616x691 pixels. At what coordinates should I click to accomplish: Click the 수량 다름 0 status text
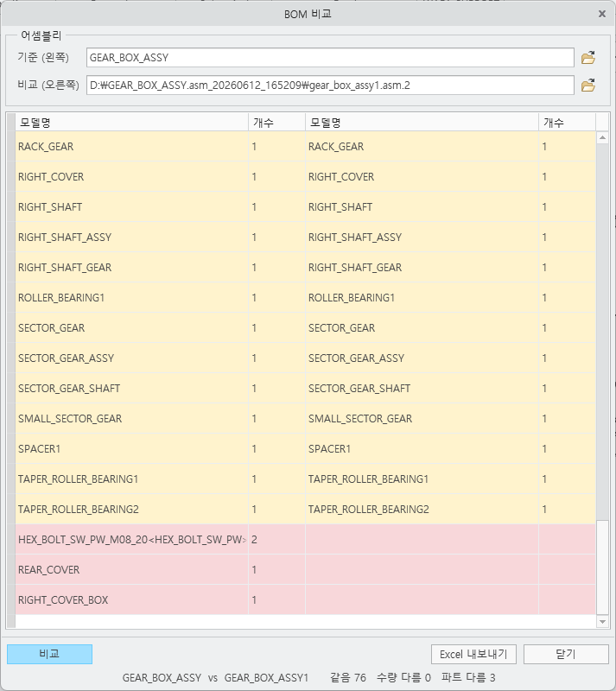pyautogui.click(x=403, y=677)
